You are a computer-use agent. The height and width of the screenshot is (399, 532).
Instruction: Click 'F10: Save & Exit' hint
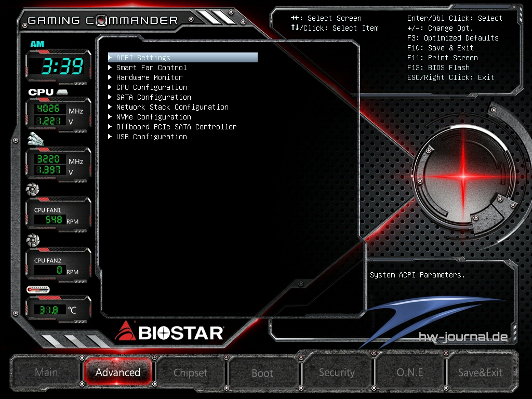coord(441,48)
